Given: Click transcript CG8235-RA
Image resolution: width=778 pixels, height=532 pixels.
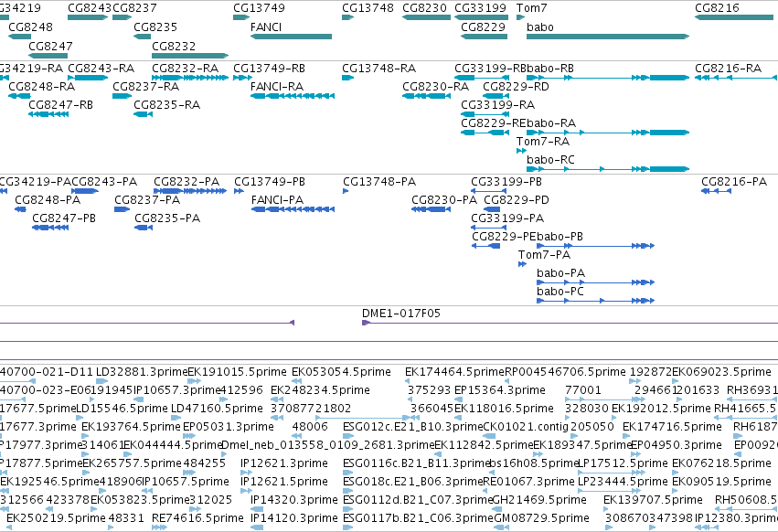Looking at the screenshot, I should (x=166, y=105).
